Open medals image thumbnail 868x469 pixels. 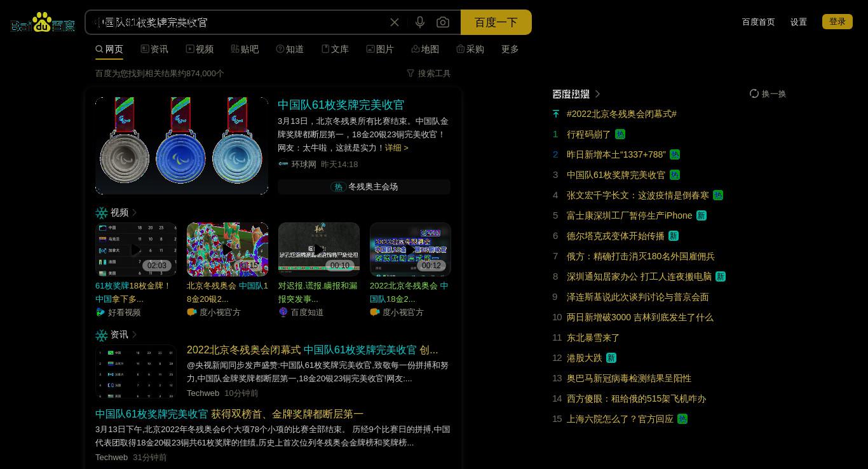coord(182,146)
